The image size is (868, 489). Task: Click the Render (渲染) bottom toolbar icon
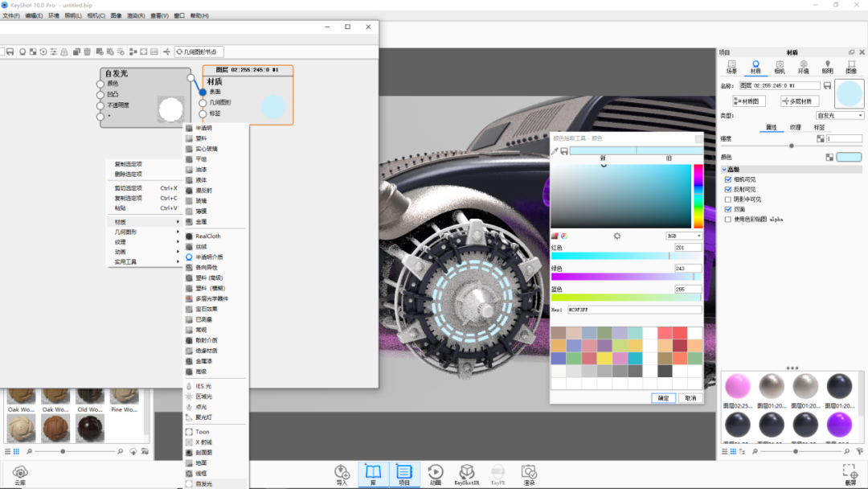click(x=529, y=475)
